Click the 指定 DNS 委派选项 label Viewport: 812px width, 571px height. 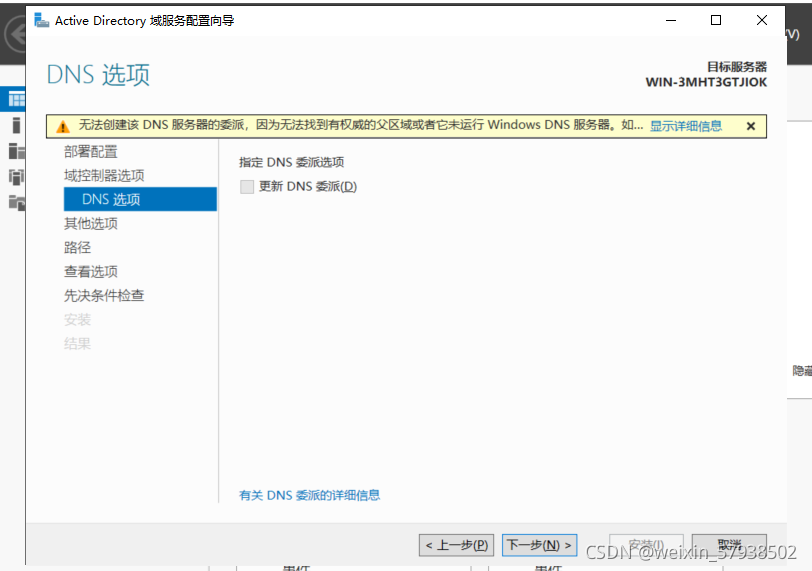point(292,162)
